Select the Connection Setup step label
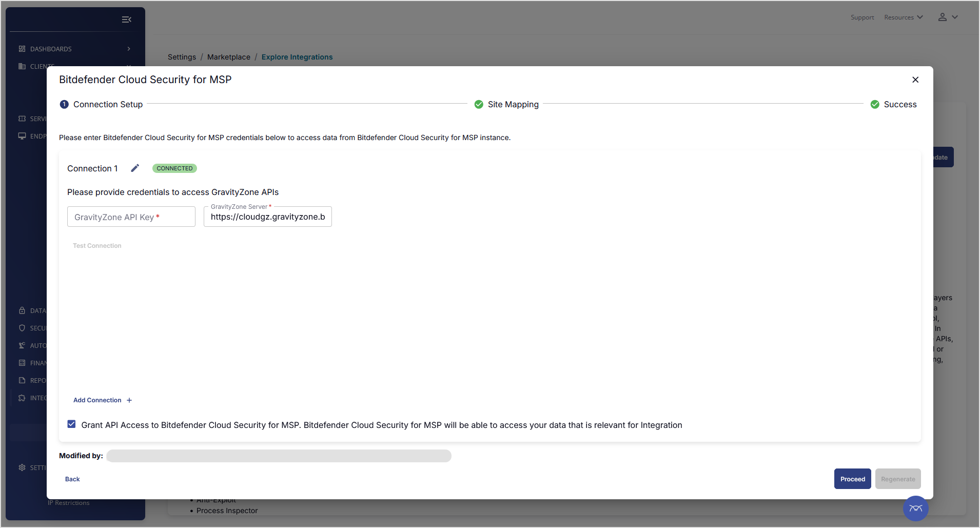This screenshot has width=980, height=528. tap(108, 104)
